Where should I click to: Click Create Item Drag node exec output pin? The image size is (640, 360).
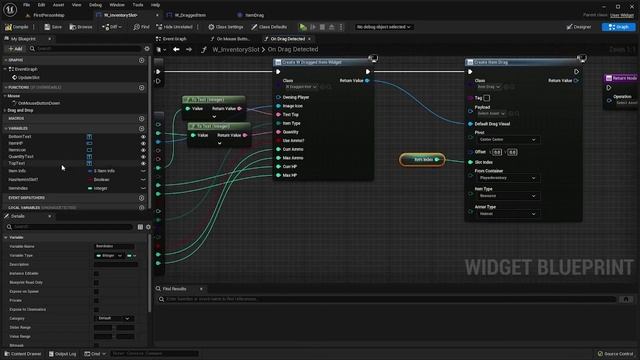(x=576, y=72)
